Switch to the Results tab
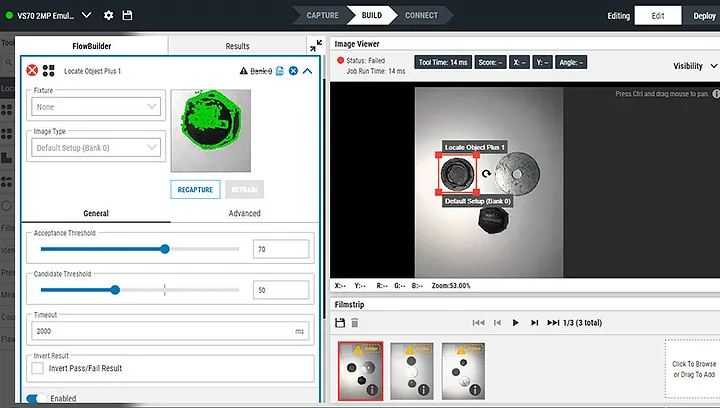 [237, 46]
